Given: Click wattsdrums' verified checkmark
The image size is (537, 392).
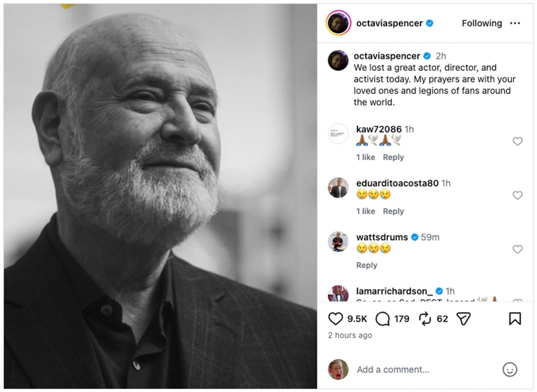Looking at the screenshot, I should click(x=415, y=237).
